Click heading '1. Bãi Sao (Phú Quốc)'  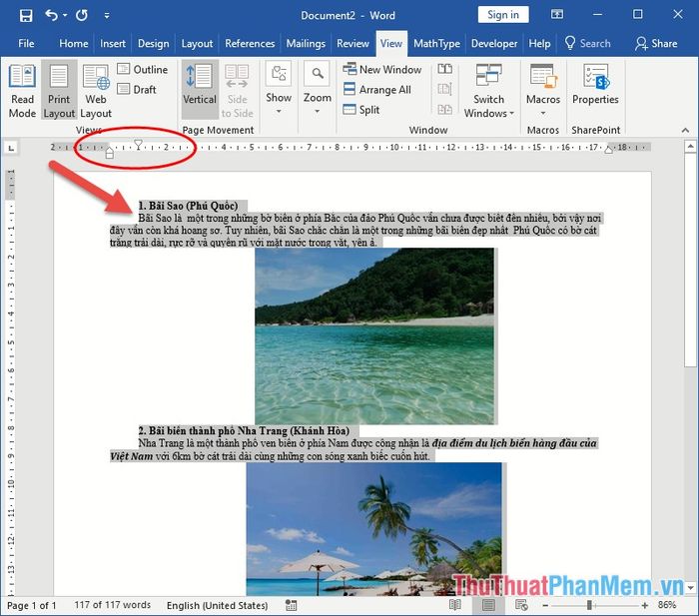coord(188,206)
